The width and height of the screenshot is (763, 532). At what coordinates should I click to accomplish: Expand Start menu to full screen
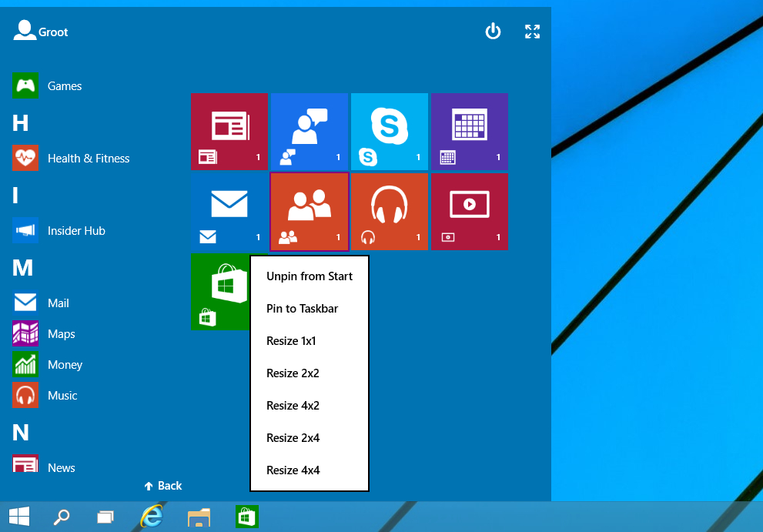(x=532, y=32)
